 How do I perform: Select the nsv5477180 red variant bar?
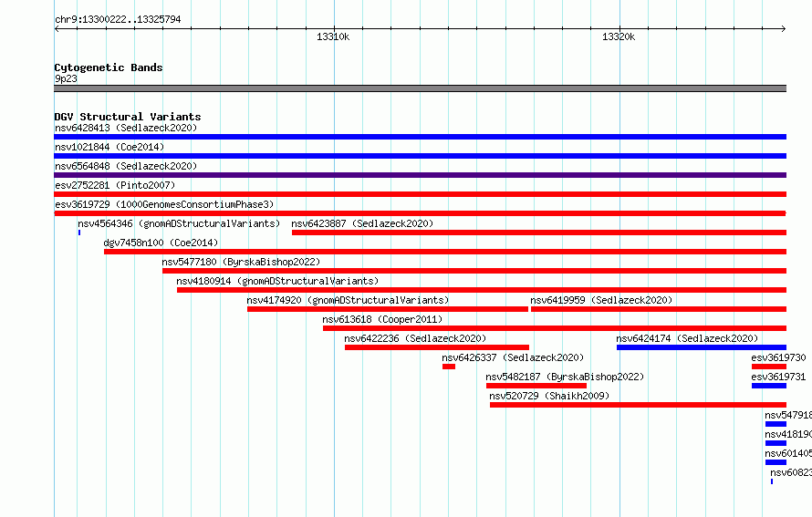coord(474,271)
